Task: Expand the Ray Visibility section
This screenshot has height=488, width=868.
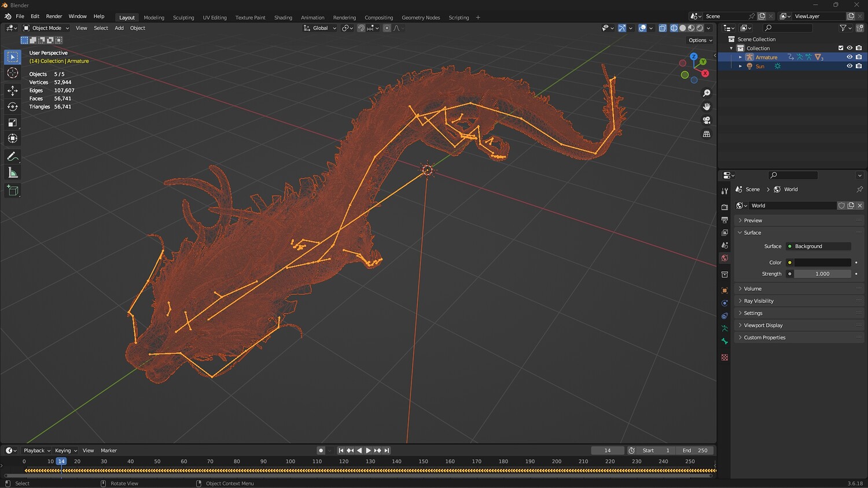Action: [x=758, y=301]
